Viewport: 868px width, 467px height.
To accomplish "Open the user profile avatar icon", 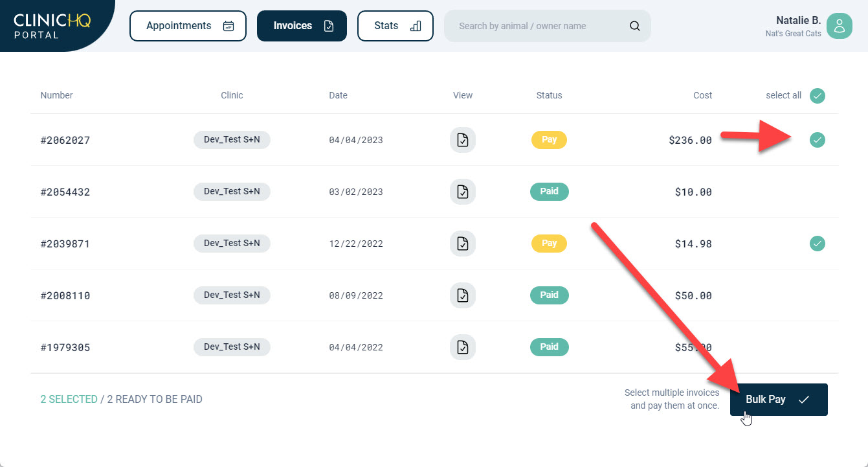I will tap(839, 26).
